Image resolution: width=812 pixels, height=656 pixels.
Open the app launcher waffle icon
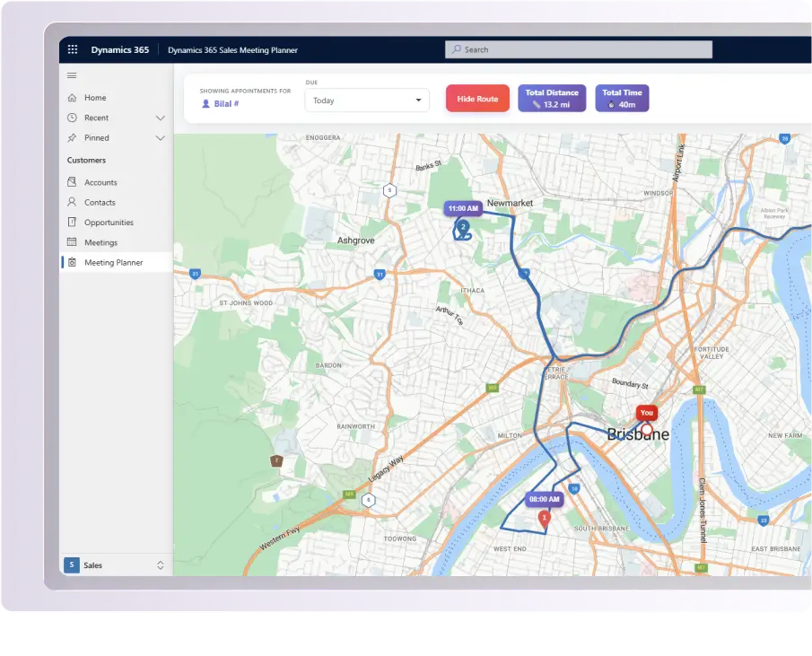pos(73,49)
